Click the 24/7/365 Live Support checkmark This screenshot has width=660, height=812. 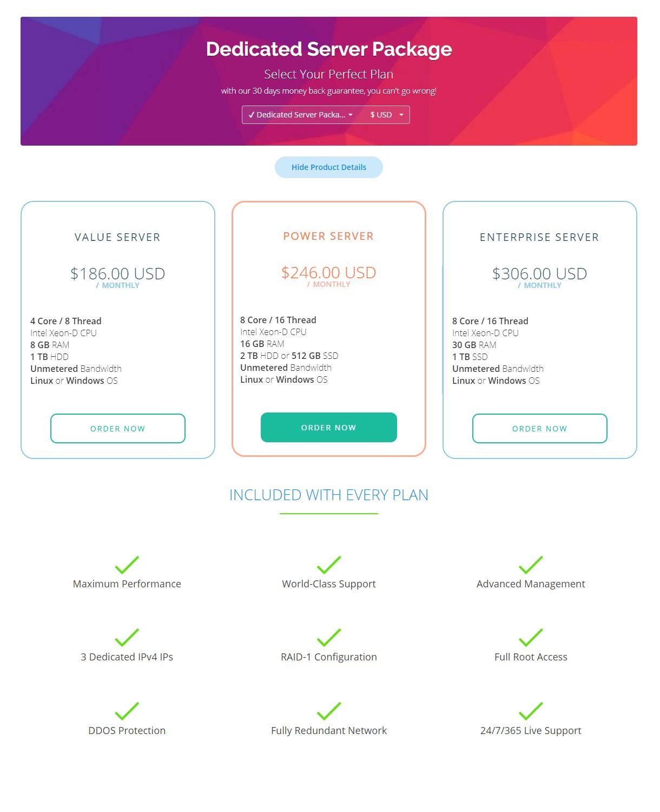pyautogui.click(x=531, y=711)
